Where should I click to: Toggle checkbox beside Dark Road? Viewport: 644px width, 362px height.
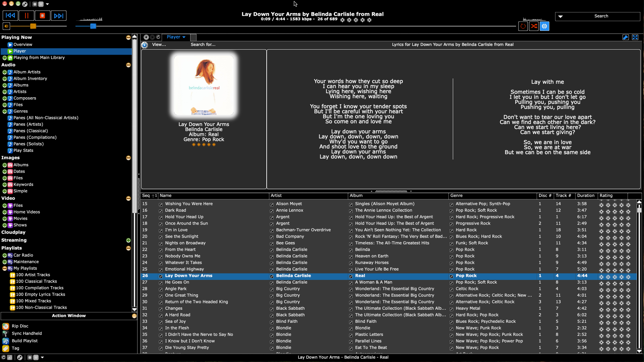161,211
